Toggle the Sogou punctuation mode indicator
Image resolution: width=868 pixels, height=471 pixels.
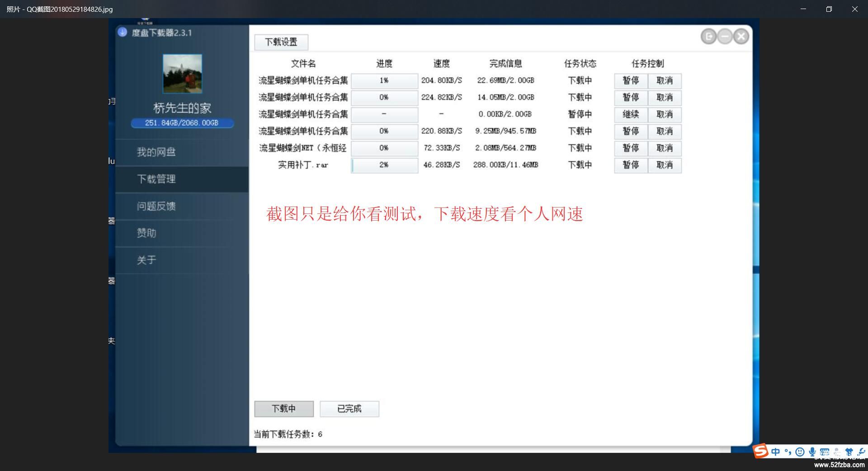coord(788,452)
